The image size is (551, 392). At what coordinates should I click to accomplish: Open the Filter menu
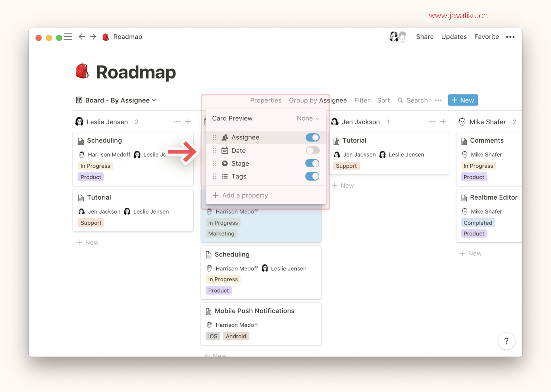click(362, 100)
